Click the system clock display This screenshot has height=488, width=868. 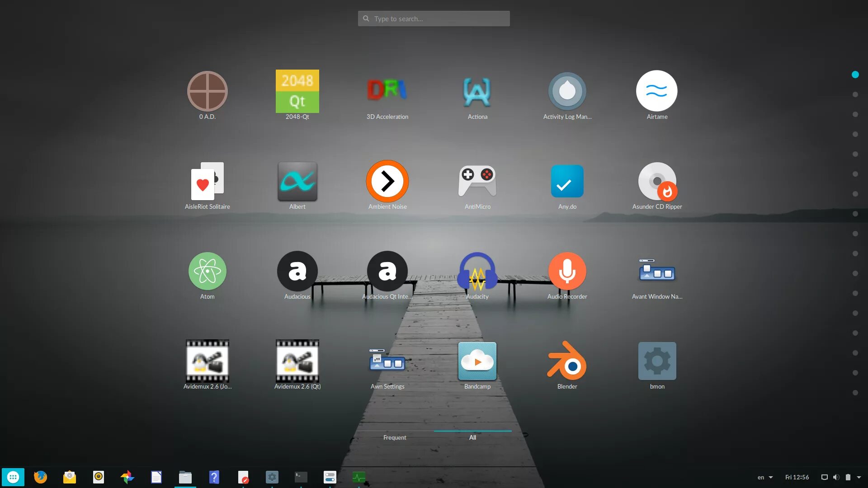[x=797, y=477]
